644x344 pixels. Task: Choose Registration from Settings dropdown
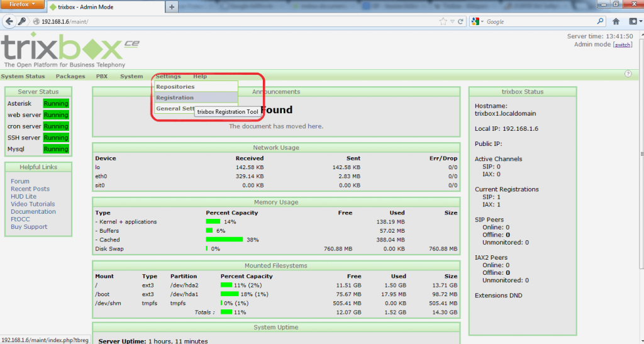(196, 97)
